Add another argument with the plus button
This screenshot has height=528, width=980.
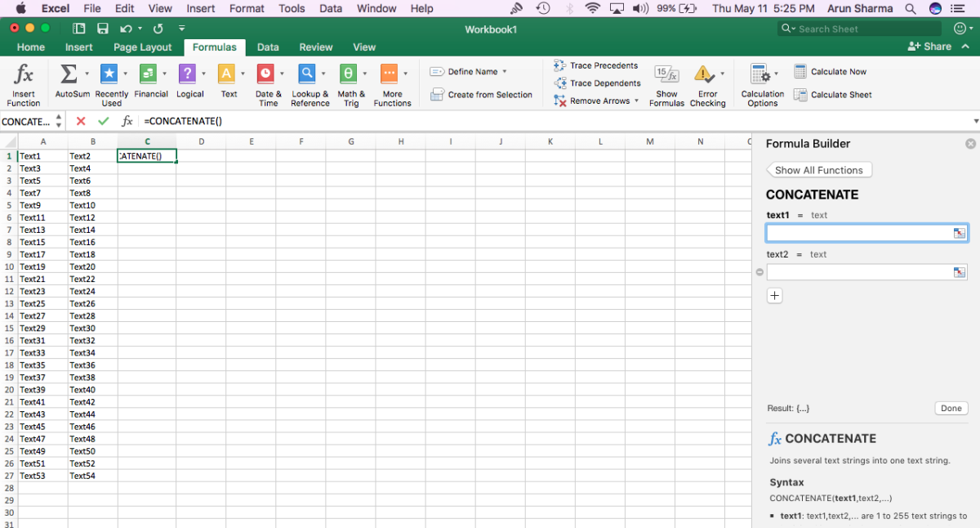click(774, 295)
